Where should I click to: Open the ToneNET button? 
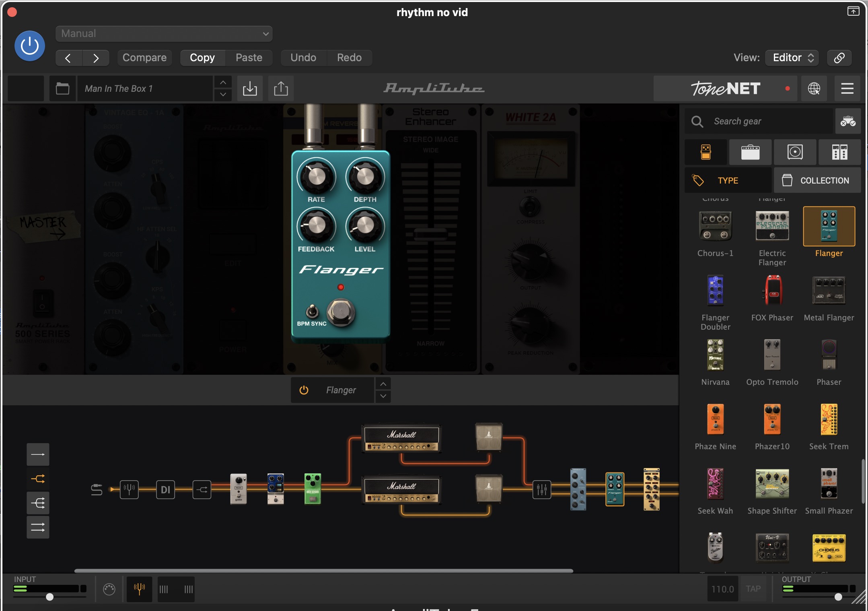[x=726, y=89]
